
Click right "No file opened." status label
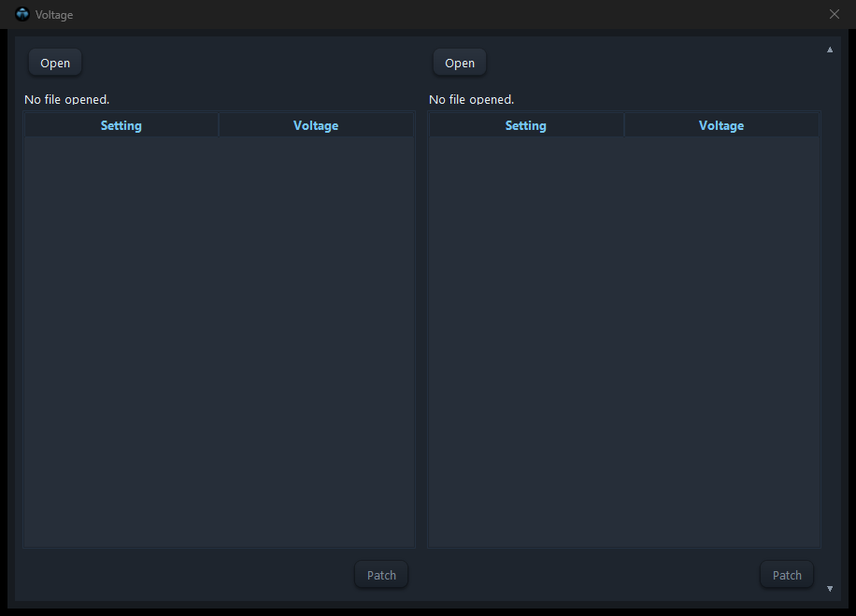(x=471, y=99)
